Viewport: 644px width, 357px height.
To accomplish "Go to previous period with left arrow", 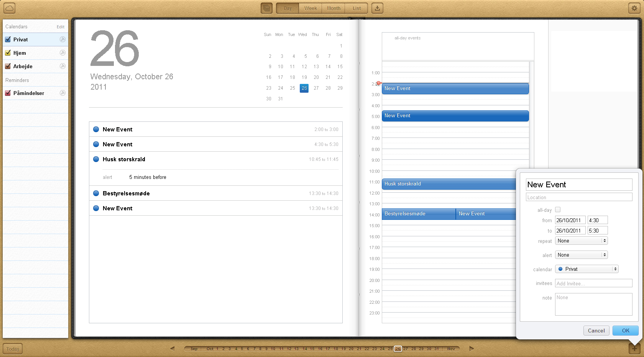I will tap(172, 349).
